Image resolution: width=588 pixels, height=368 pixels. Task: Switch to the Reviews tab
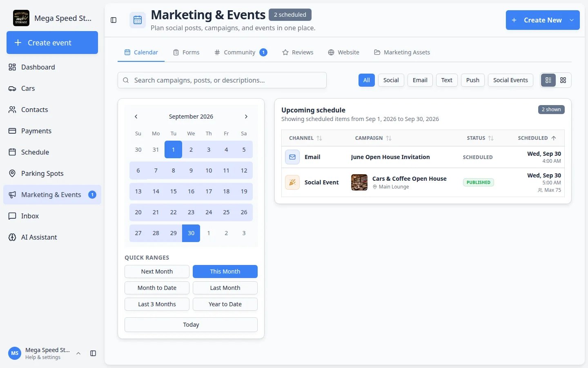pyautogui.click(x=298, y=52)
